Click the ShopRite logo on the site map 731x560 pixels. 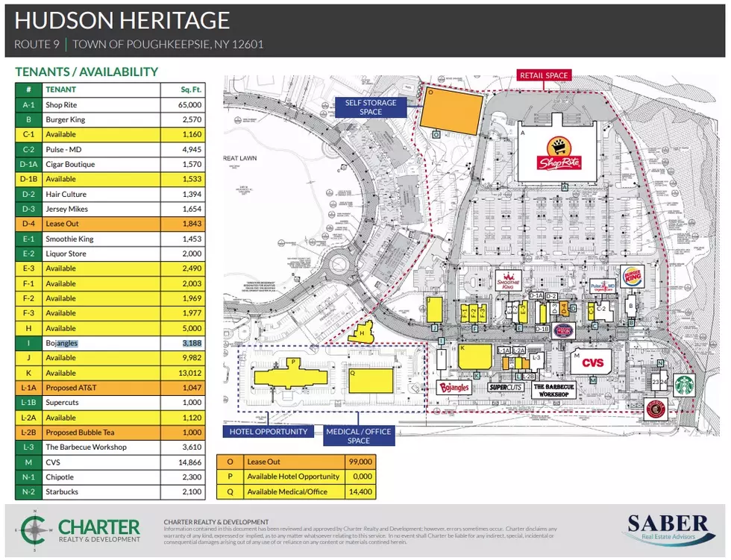click(x=559, y=154)
